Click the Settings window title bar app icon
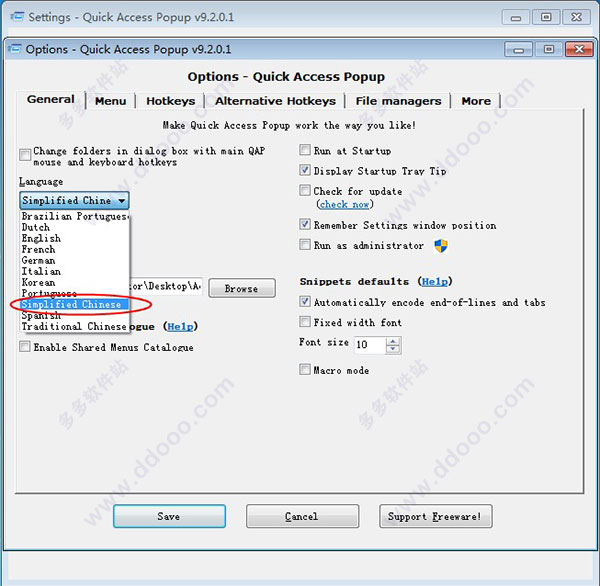This screenshot has width=600, height=586. pyautogui.click(x=17, y=17)
